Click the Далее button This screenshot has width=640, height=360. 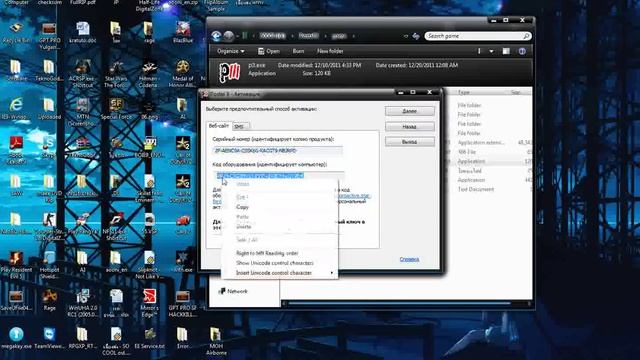[x=409, y=111]
